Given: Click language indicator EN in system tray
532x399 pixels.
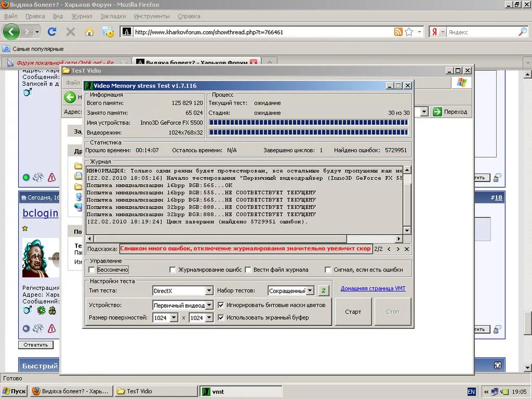Looking at the screenshot, I should (x=471, y=392).
